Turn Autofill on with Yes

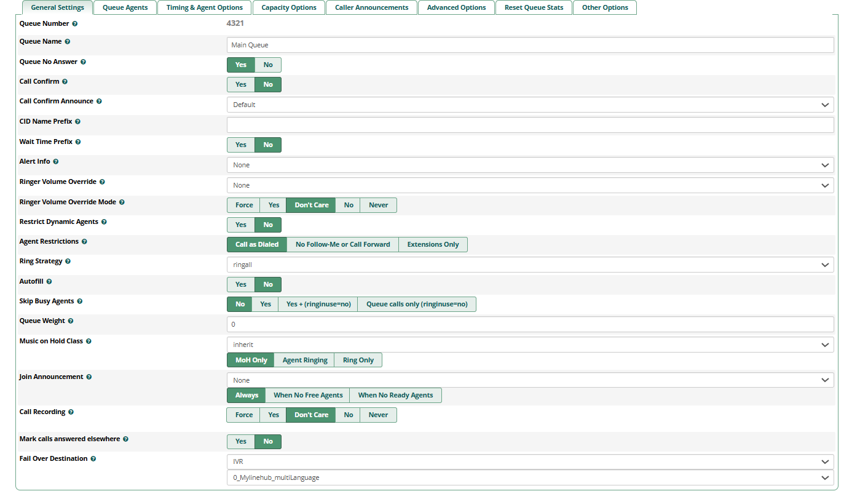click(x=241, y=284)
